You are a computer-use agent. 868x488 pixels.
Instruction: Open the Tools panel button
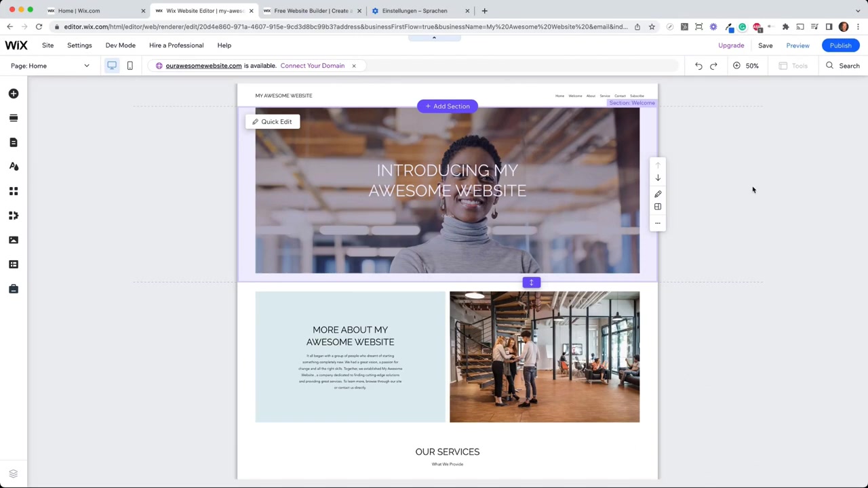[x=793, y=66]
